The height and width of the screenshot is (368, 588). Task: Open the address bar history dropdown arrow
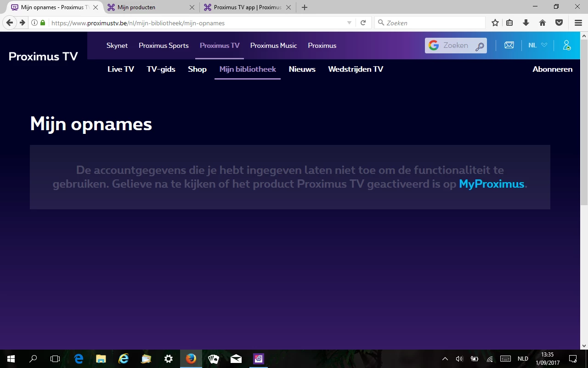[x=349, y=23]
